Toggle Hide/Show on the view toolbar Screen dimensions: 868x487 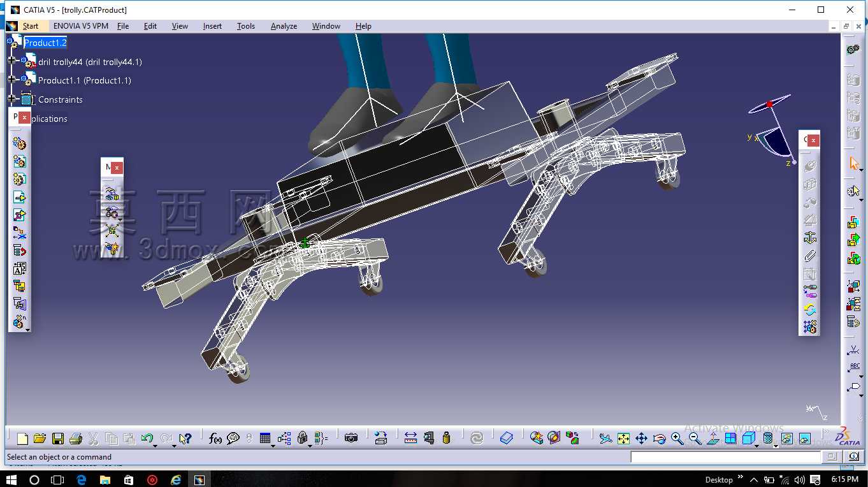786,439
